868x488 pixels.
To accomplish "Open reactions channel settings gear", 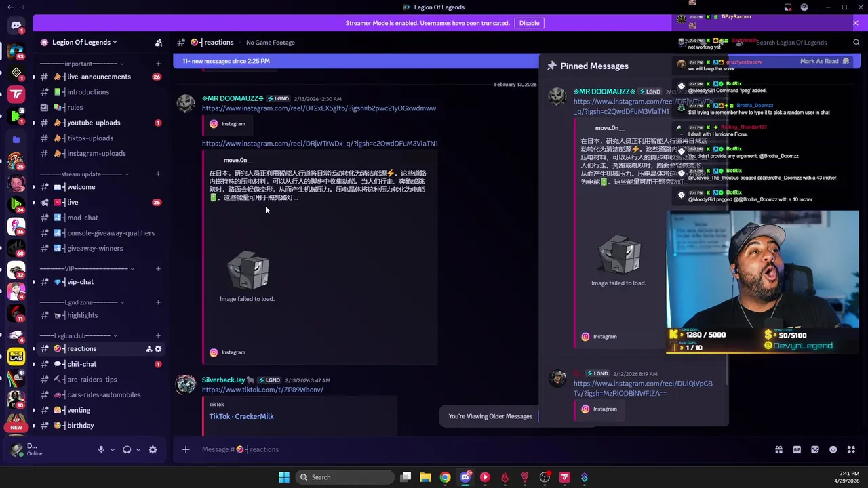I will click(159, 349).
